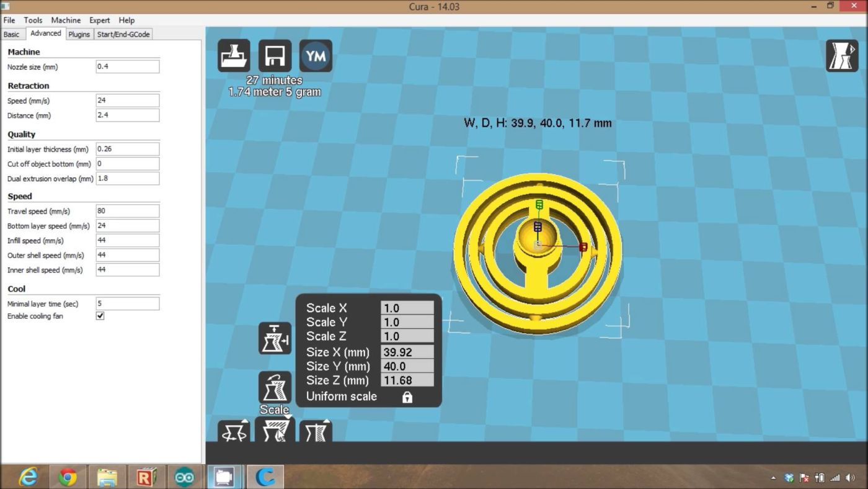Open the Tools menu
The height and width of the screenshot is (489, 868).
pos(33,20)
